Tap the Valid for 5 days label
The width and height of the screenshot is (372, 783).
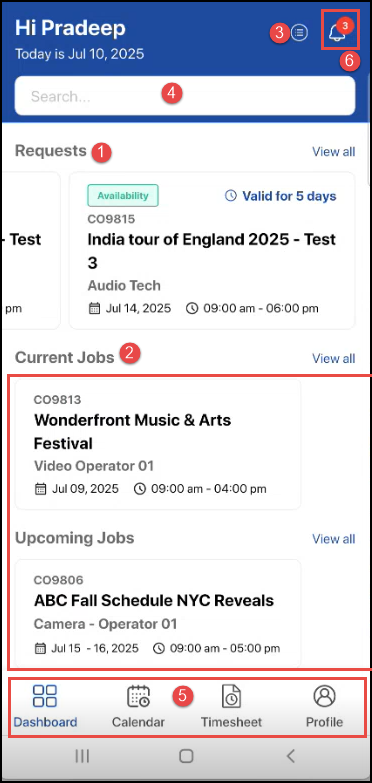[x=281, y=196]
